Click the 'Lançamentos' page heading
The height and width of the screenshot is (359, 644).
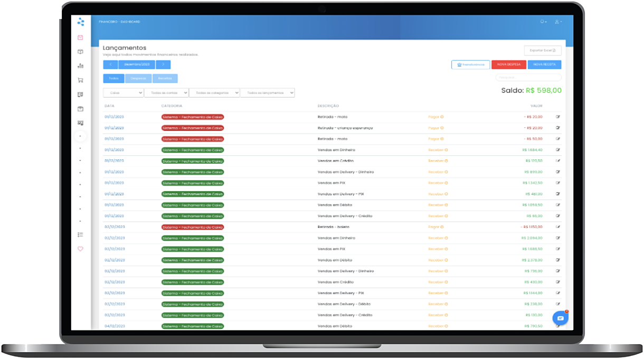(125, 48)
